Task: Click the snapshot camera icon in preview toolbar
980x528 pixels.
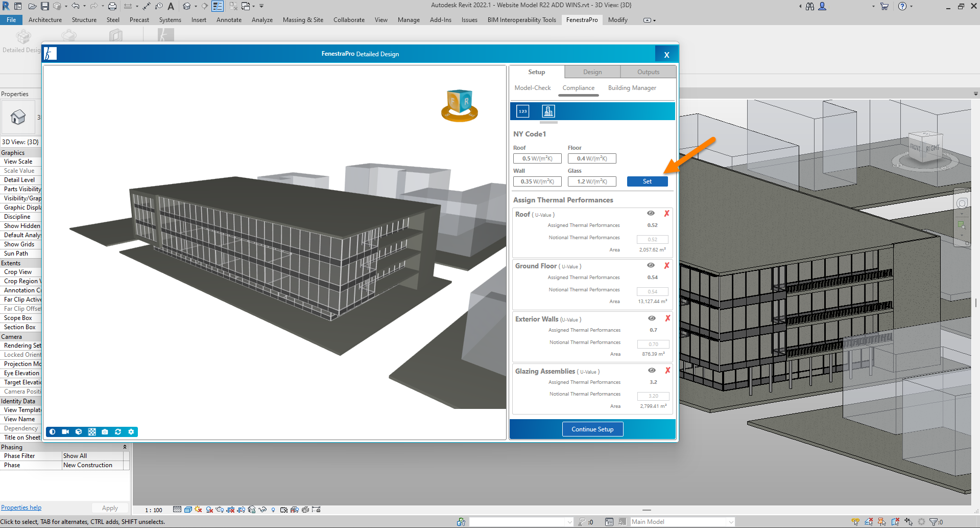Action: tap(105, 432)
